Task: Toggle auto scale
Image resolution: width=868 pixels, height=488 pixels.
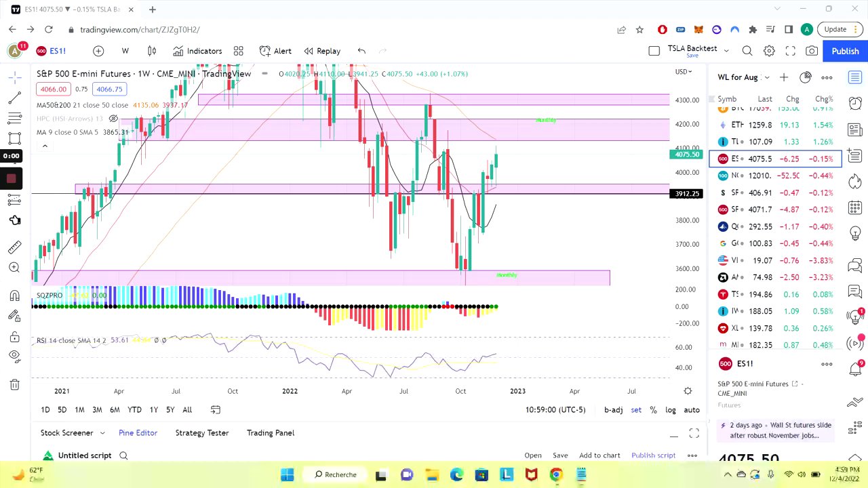Action: click(x=692, y=409)
